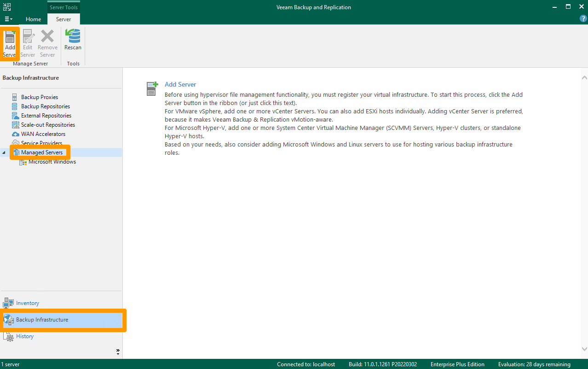Open the History view
This screenshot has width=588, height=369.
click(24, 336)
